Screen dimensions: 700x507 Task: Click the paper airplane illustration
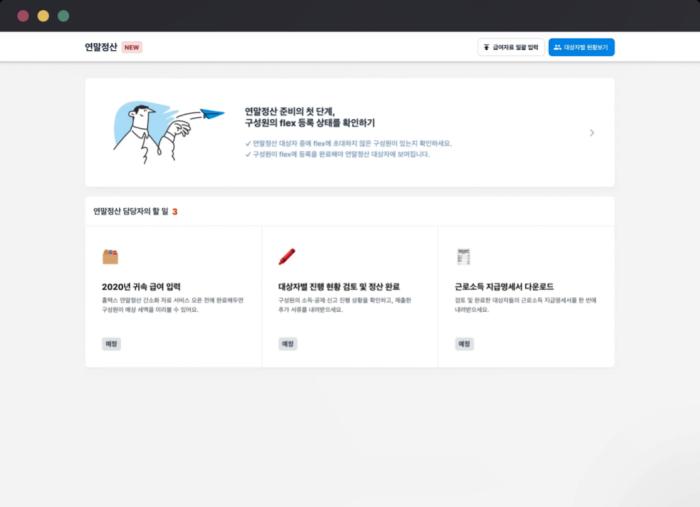click(212, 113)
